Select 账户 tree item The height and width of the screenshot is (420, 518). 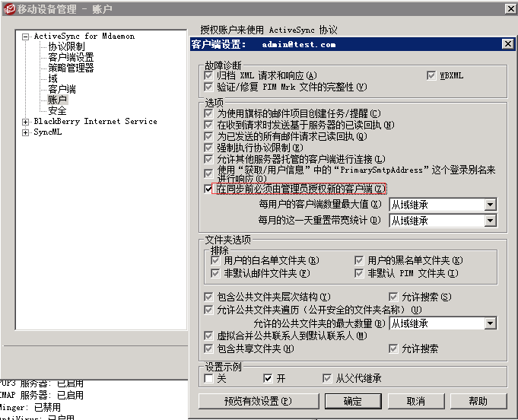point(58,100)
